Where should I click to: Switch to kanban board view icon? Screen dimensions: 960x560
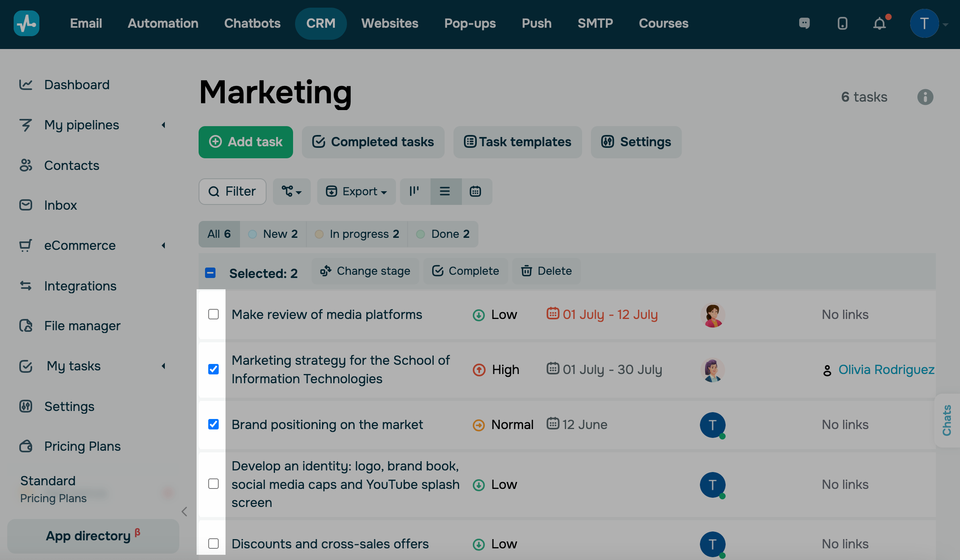414,191
